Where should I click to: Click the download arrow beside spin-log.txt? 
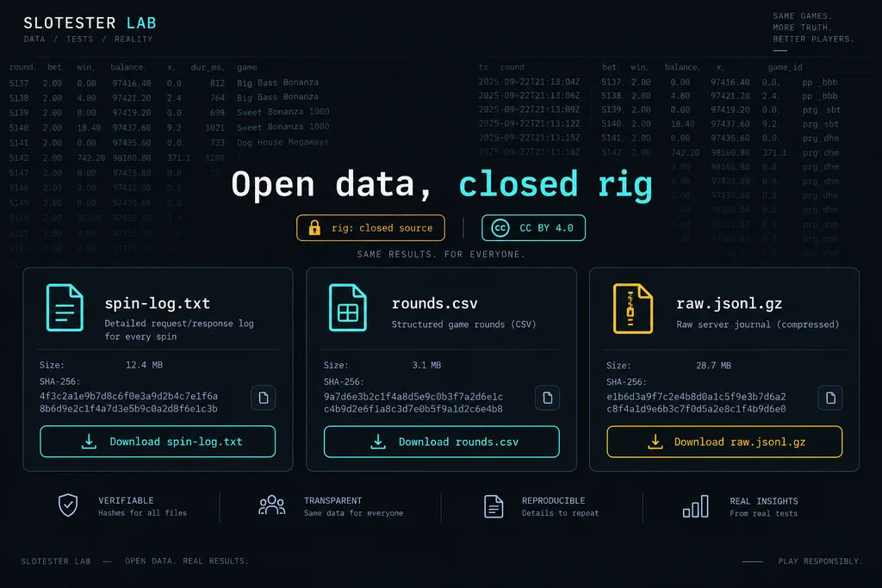[x=89, y=442]
